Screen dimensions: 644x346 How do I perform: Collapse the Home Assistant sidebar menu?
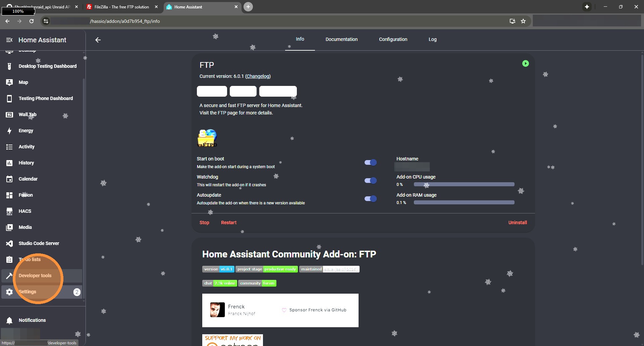tap(9, 40)
